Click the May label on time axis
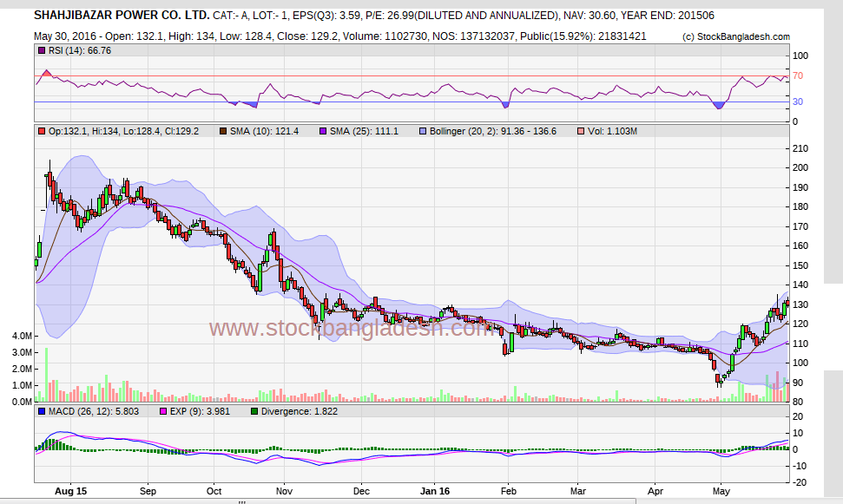Viewport: 843px width, 504px height. point(722,490)
